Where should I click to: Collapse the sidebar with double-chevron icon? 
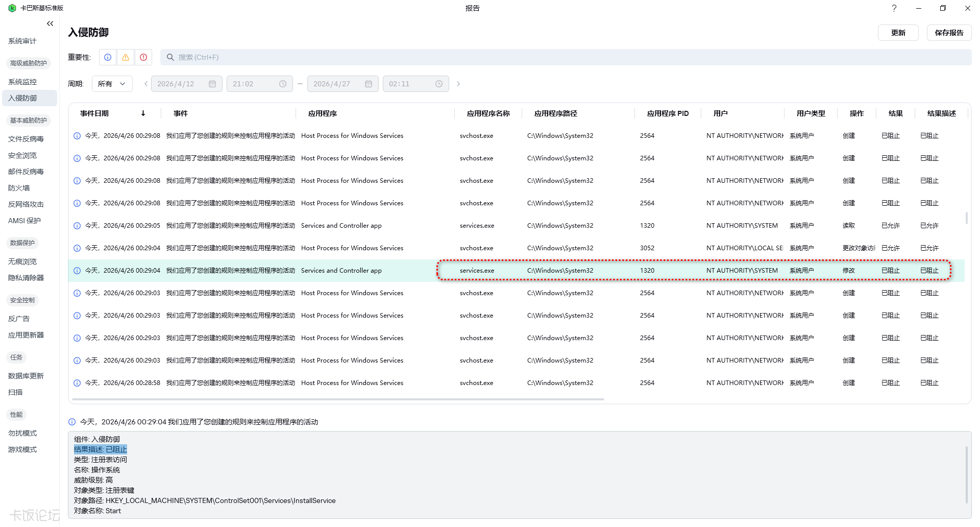click(50, 23)
